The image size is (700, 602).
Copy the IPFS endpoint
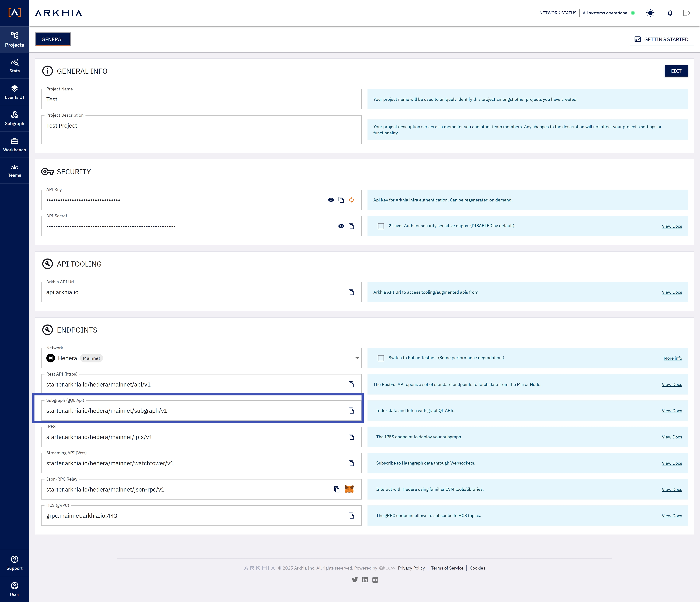[x=351, y=437]
